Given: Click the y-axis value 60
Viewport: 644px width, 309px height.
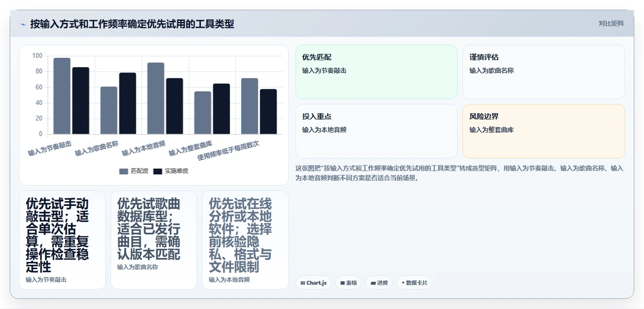Looking at the screenshot, I should (x=39, y=87).
